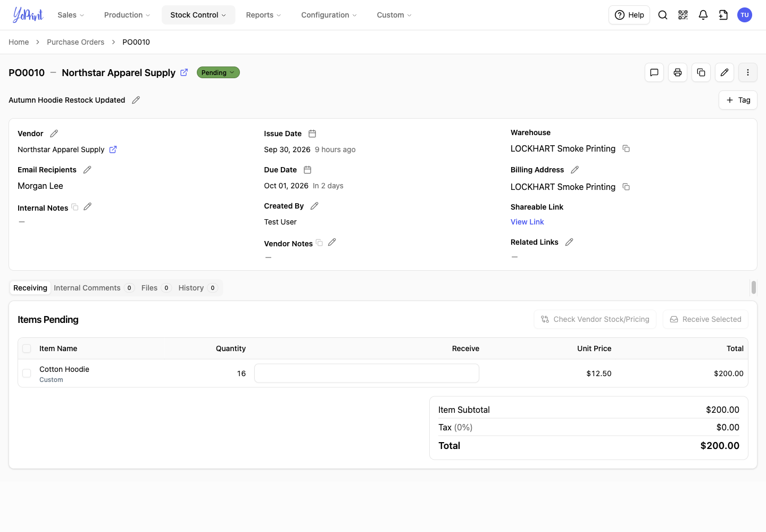Switch to the Receiving tab
Screen dimensions: 766x532
tap(30, 288)
